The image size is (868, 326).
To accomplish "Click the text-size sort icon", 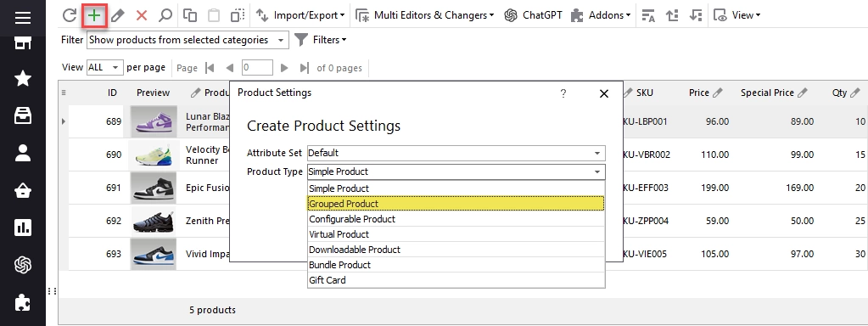I will (648, 15).
